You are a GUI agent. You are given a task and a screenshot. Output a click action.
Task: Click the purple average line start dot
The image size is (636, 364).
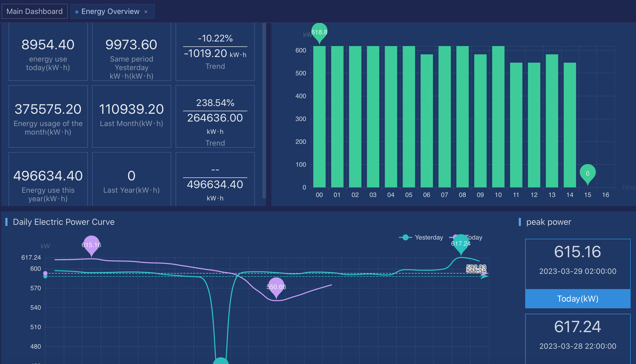45,273
